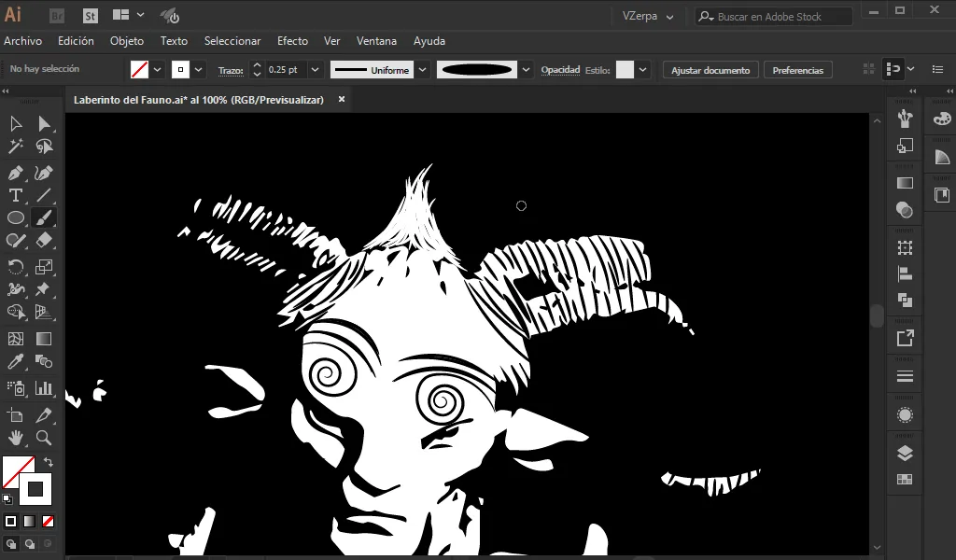Select the Ellipse tool
Viewport: 956px width, 560px height.
point(16,217)
